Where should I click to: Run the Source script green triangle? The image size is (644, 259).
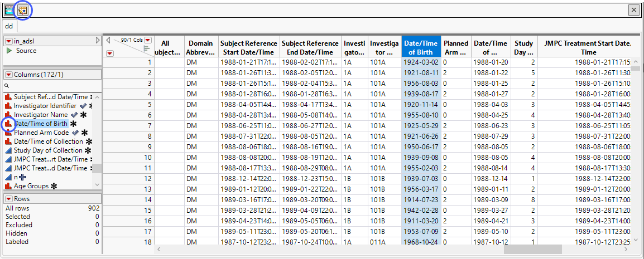[x=9, y=51]
